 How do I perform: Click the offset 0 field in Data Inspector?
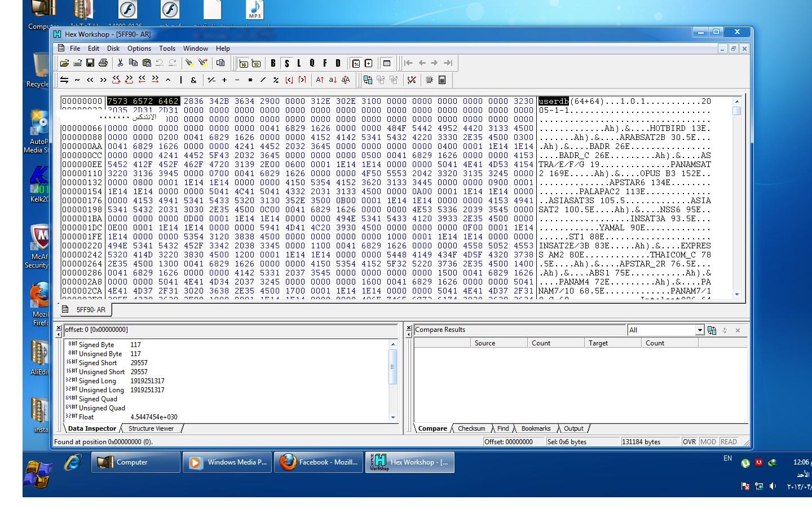click(231, 330)
